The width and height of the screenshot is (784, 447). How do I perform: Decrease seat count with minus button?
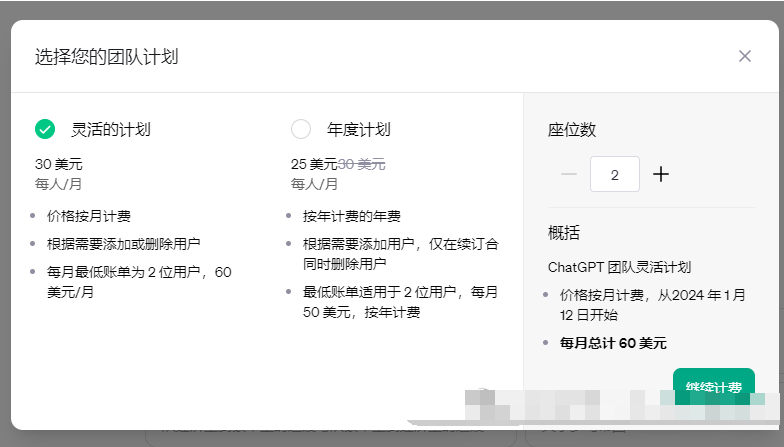pos(569,174)
